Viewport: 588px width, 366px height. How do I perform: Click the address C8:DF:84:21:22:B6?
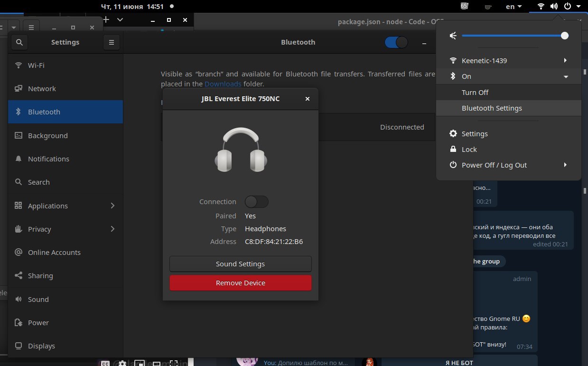pyautogui.click(x=274, y=242)
